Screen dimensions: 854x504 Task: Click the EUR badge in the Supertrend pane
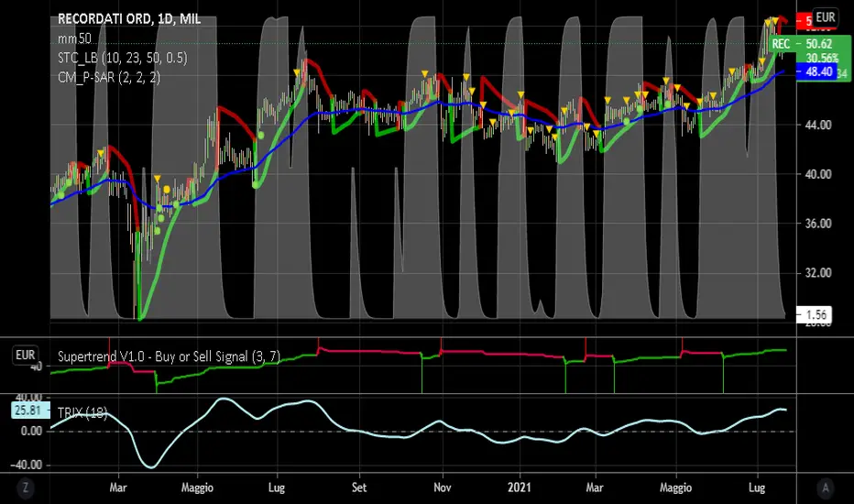pyautogui.click(x=25, y=355)
